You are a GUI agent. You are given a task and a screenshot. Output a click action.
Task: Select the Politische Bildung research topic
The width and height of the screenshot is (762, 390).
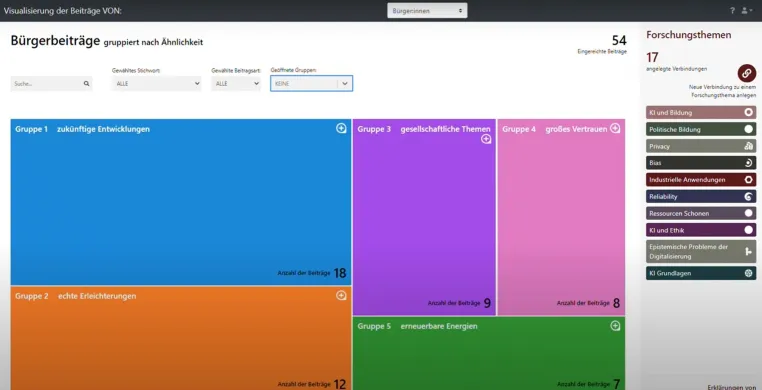coord(701,129)
